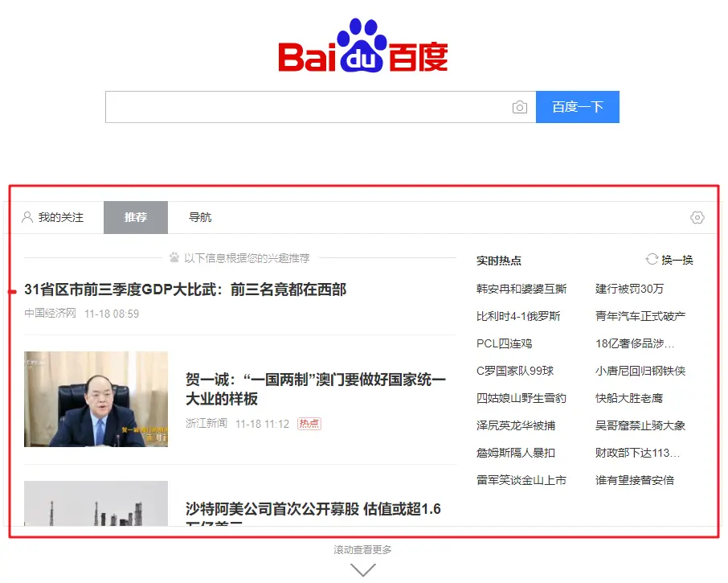Open hot topic 吴哥窟禁止骑大象
Image resolution: width=728 pixels, height=583 pixels.
(640, 425)
